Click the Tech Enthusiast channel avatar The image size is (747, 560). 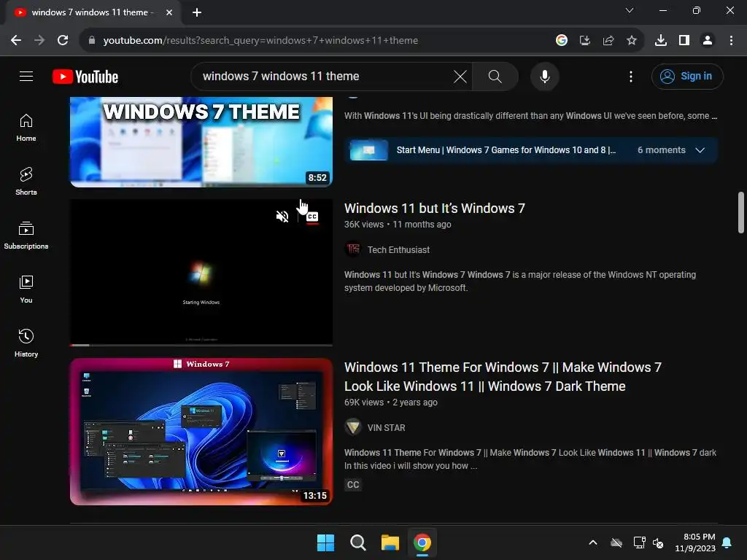353,249
